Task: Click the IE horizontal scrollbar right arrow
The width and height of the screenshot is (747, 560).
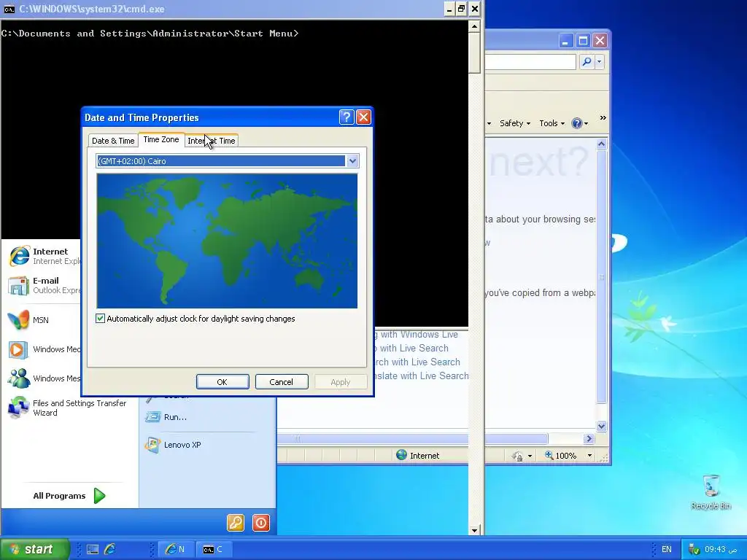Action: (589, 438)
